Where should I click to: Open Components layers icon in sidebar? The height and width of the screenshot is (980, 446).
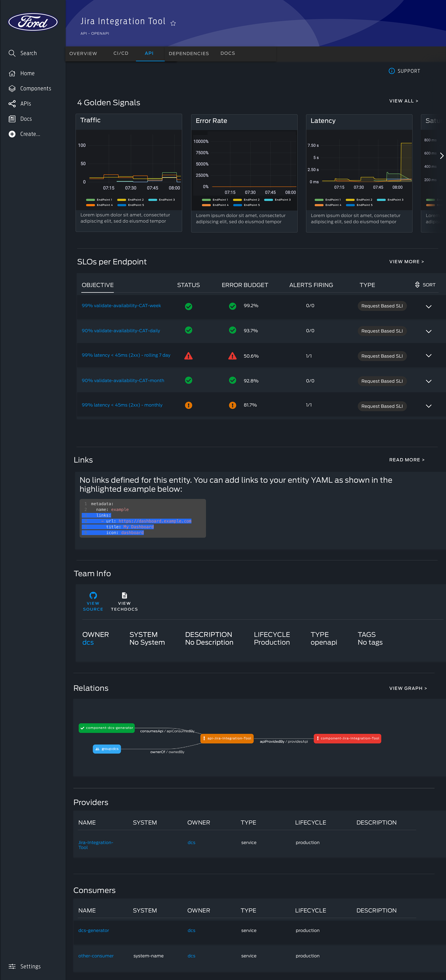pos(12,89)
